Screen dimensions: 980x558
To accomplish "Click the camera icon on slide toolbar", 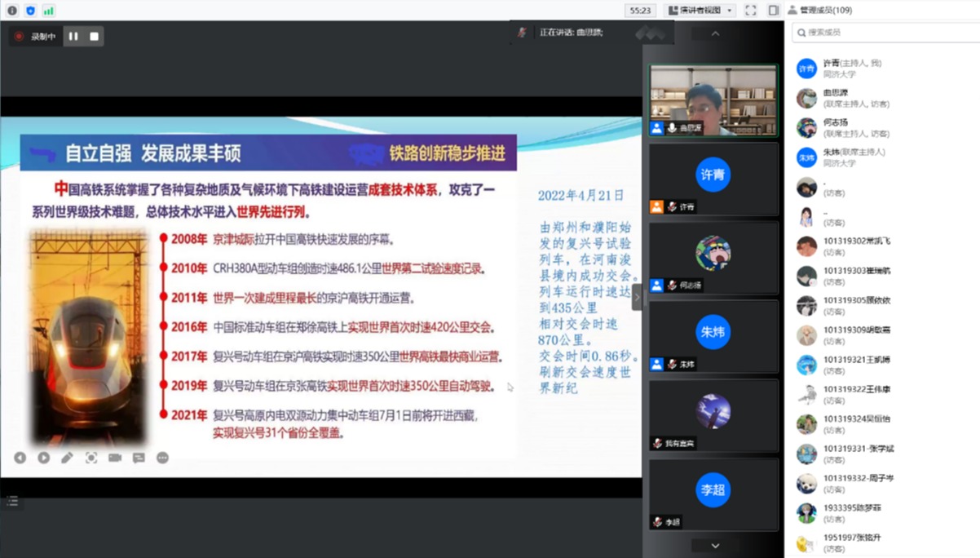I will pyautogui.click(x=115, y=458).
